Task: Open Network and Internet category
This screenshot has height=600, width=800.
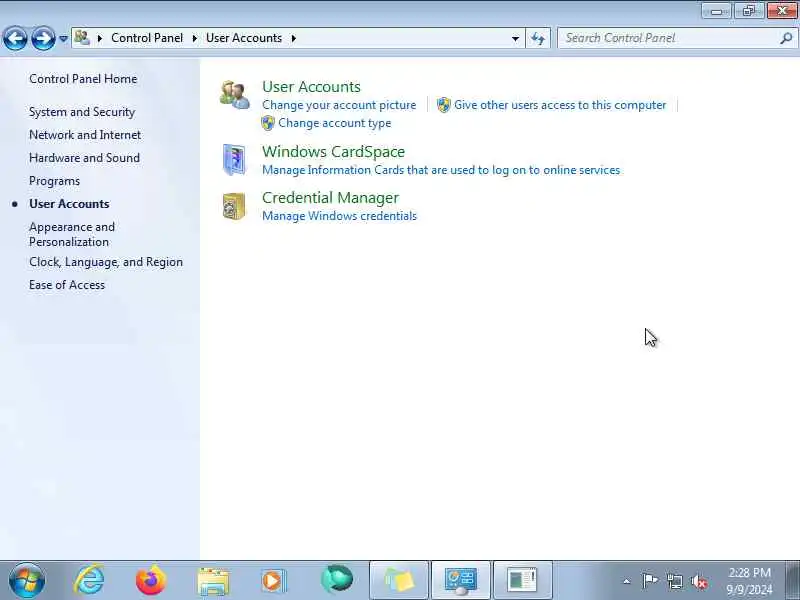Action: click(x=85, y=135)
